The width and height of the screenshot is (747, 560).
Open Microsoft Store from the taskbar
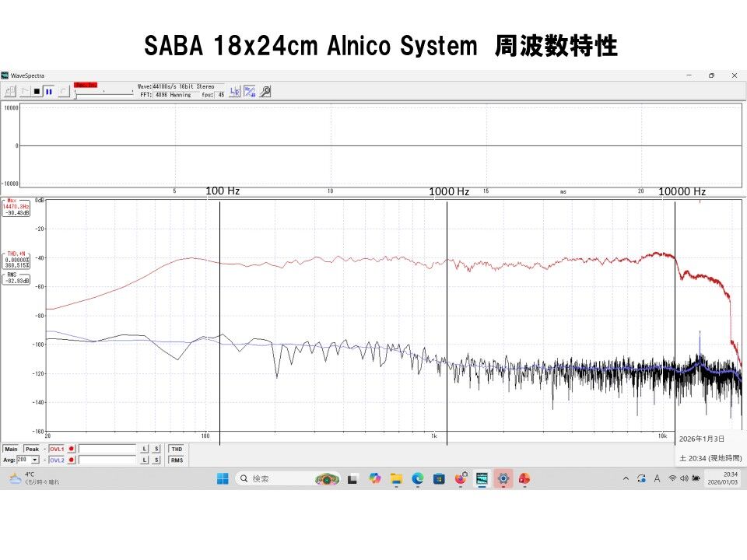(x=439, y=478)
